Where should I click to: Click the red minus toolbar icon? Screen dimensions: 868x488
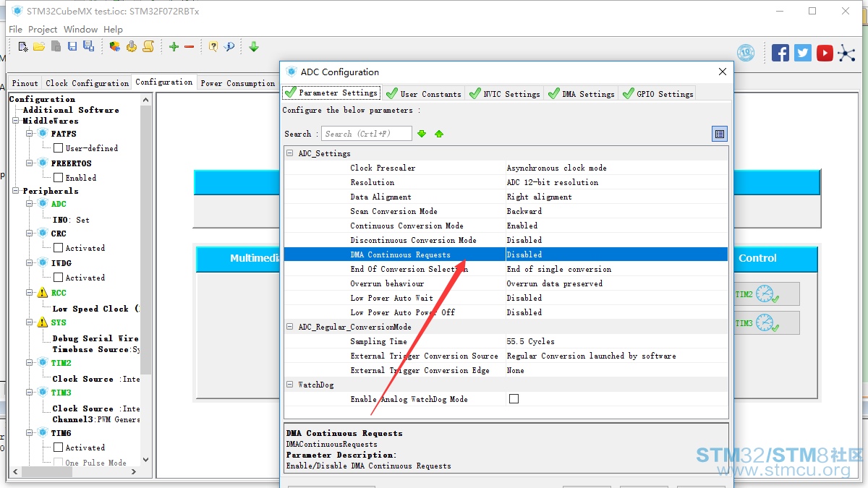coord(190,46)
